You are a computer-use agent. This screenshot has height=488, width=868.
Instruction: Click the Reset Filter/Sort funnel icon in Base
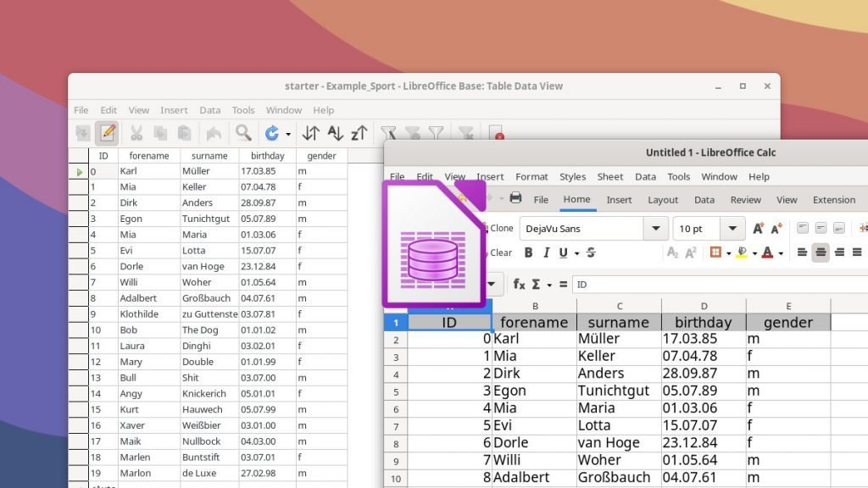(x=466, y=133)
